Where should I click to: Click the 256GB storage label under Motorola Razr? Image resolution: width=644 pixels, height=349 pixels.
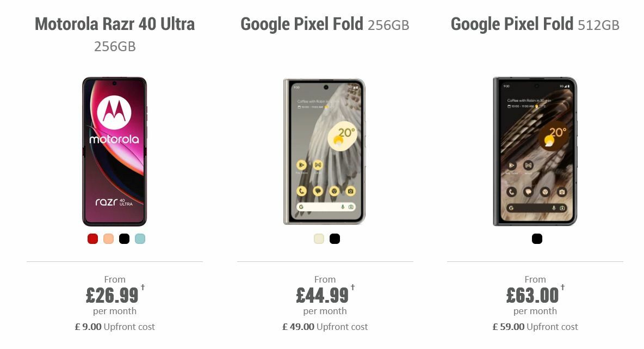pos(115,46)
